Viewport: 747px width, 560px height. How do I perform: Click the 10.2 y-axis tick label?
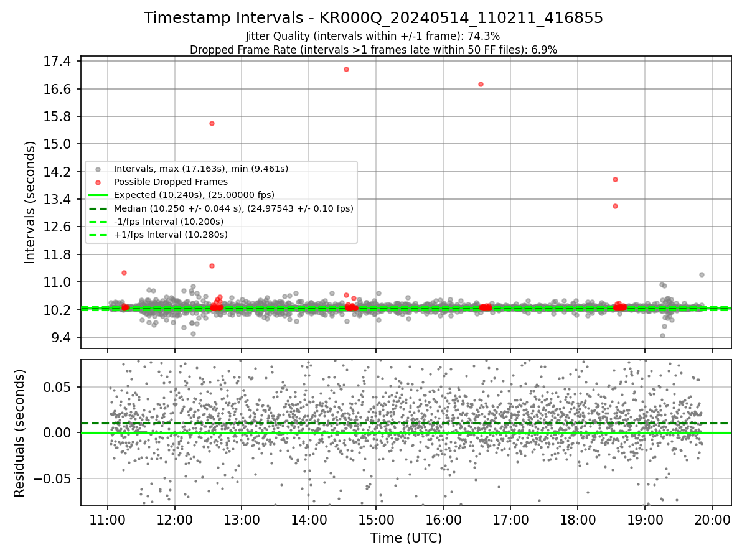59,310
